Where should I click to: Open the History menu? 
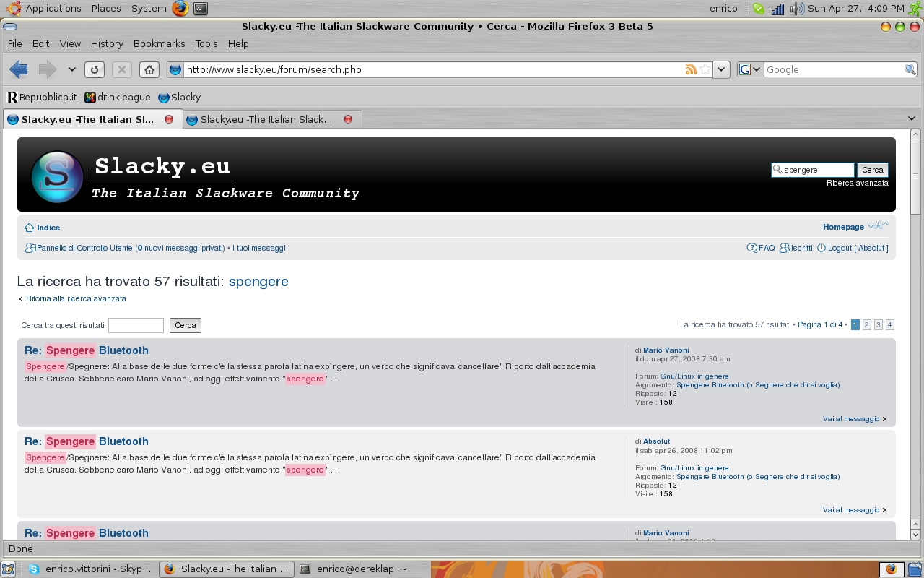point(107,43)
